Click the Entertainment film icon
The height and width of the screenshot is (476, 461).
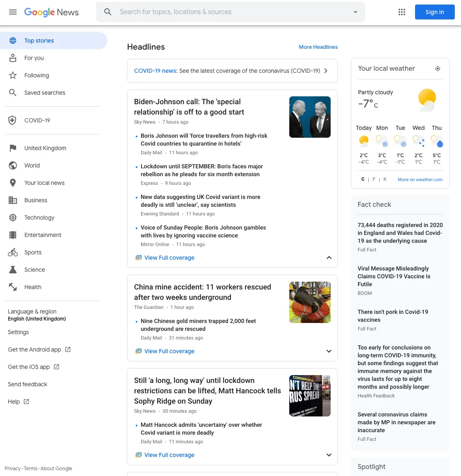[x=13, y=235]
